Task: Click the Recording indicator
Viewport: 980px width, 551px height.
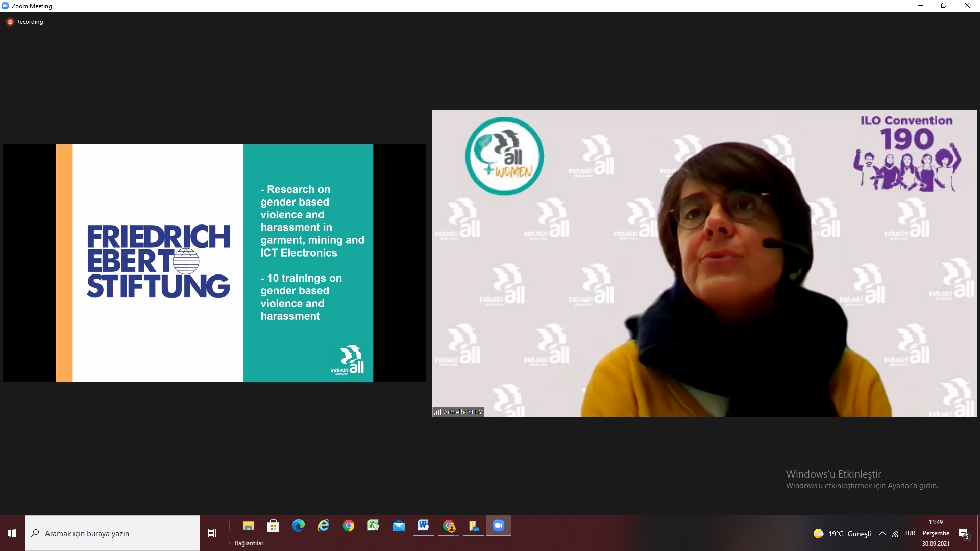Action: point(25,22)
